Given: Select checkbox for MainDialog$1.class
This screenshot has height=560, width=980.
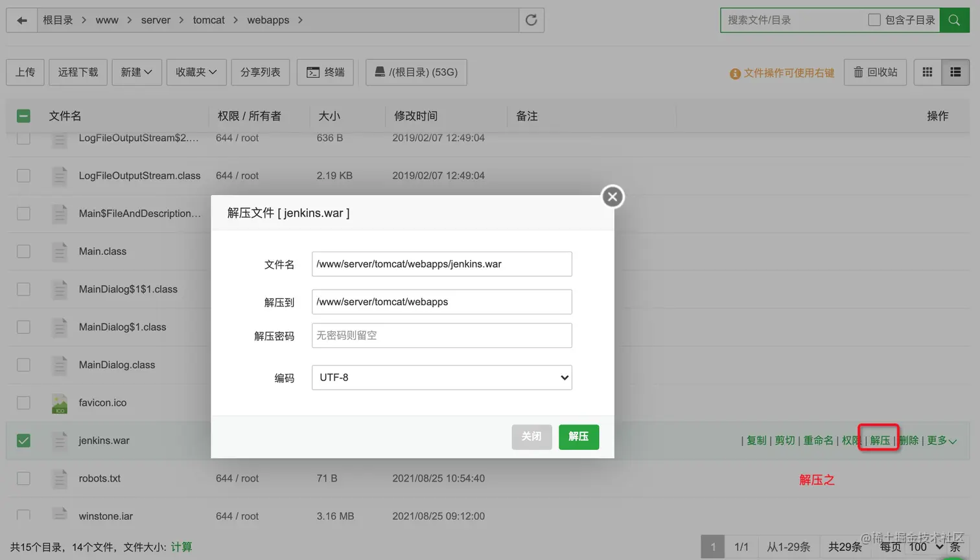Looking at the screenshot, I should 23,327.
